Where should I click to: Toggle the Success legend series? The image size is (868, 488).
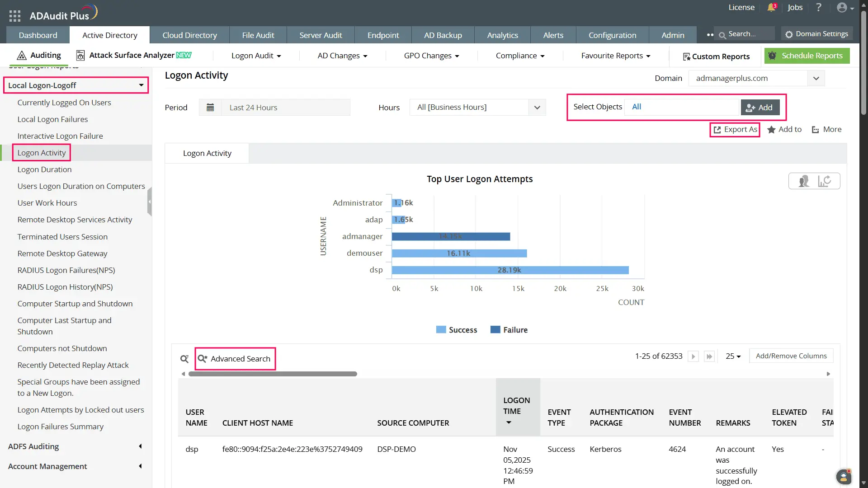point(457,330)
